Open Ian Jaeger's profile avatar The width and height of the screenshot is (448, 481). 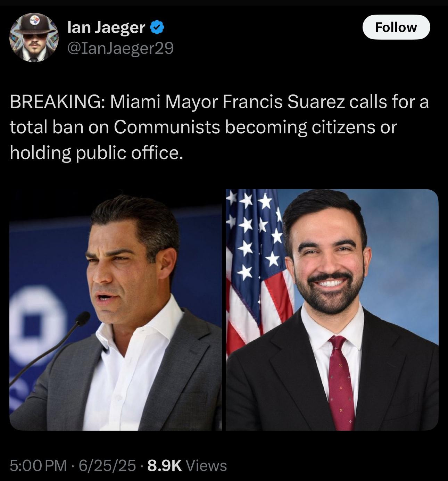point(34,38)
